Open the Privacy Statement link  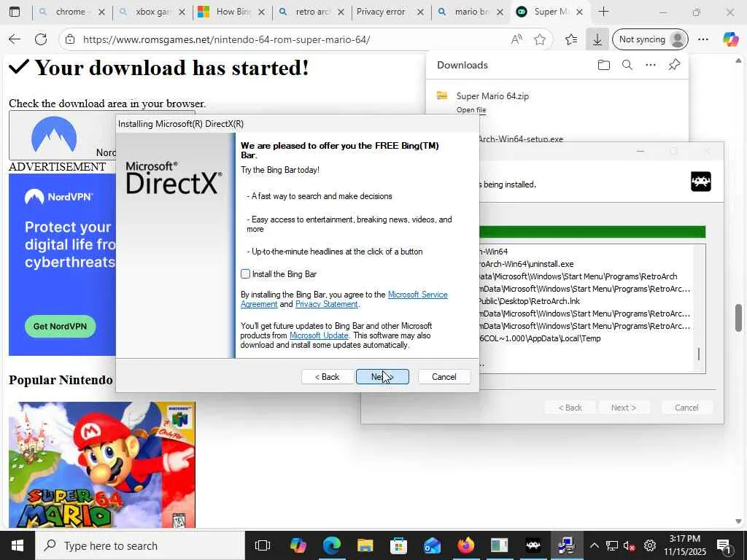tap(326, 304)
